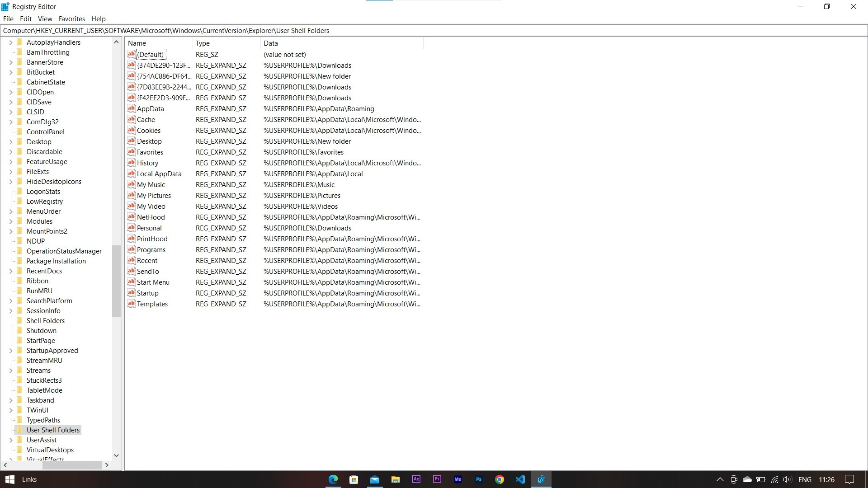Screen dimensions: 868x488
Task: Open the Favorites menu
Action: 71,19
